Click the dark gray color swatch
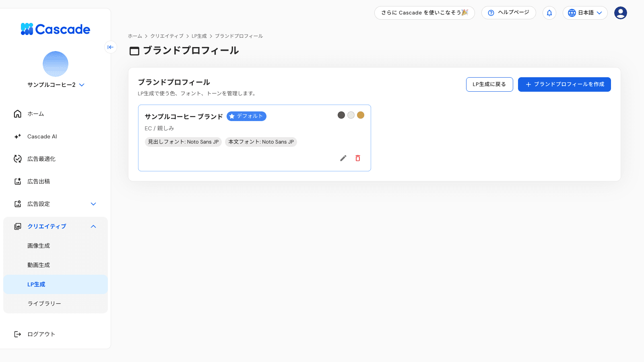The width and height of the screenshot is (644, 362). pos(341,115)
